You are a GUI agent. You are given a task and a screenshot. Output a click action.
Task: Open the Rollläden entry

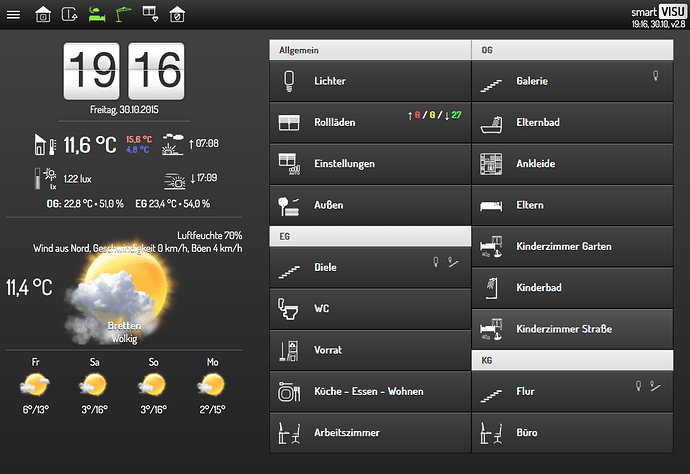pos(370,122)
